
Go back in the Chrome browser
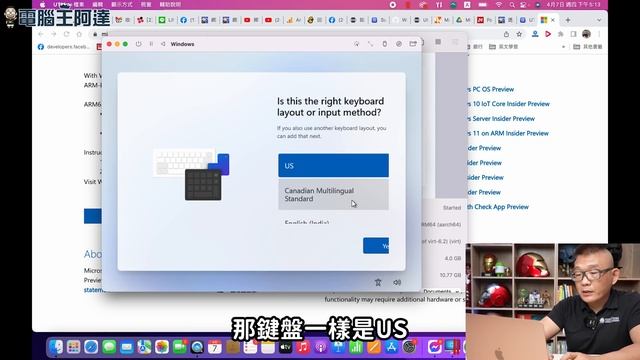[x=40, y=34]
